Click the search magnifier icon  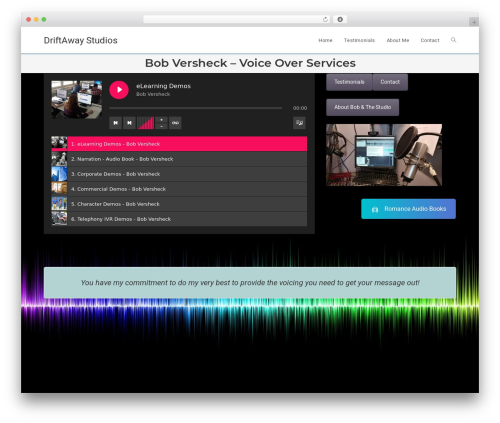453,40
